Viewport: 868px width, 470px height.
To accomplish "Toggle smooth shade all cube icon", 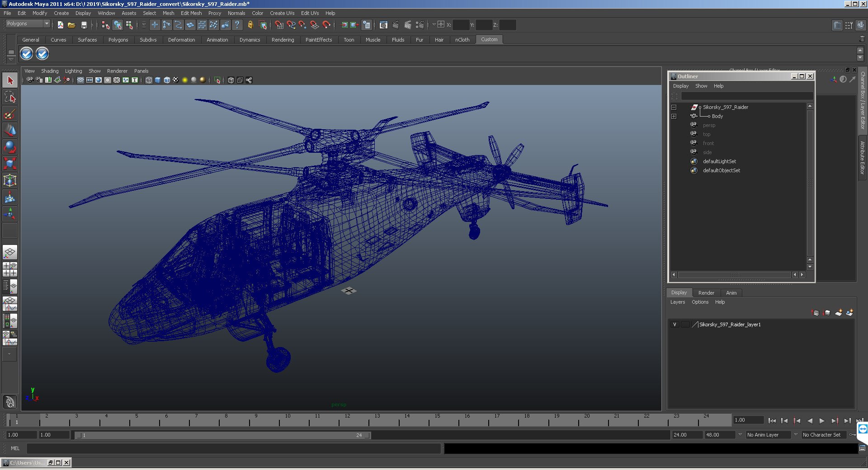I will pyautogui.click(x=158, y=80).
